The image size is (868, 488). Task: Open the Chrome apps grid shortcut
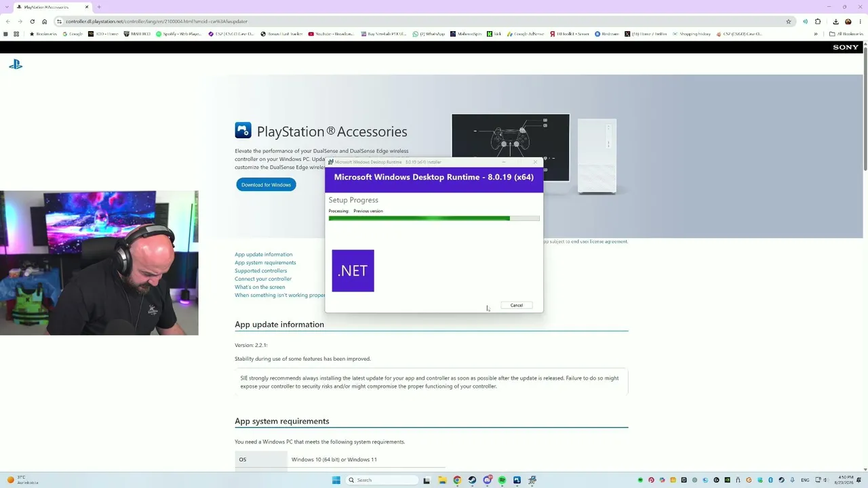click(x=16, y=34)
